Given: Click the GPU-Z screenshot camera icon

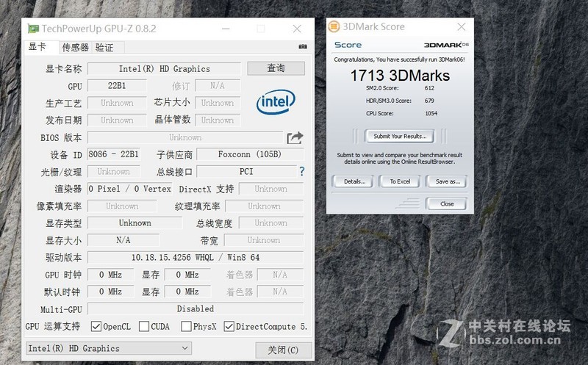Looking at the screenshot, I should [x=302, y=48].
